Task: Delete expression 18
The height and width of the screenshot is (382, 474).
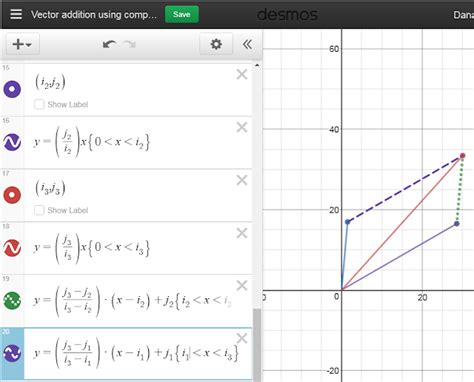Action: tap(242, 233)
